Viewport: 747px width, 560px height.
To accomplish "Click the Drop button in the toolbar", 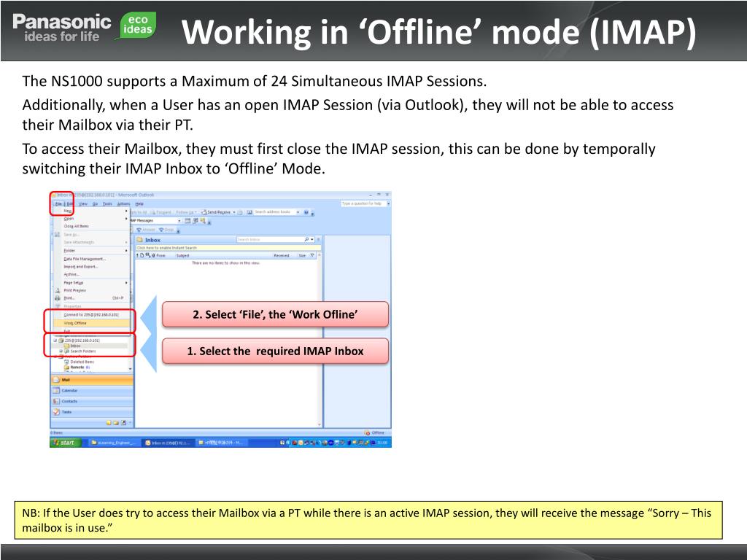I will [166, 230].
